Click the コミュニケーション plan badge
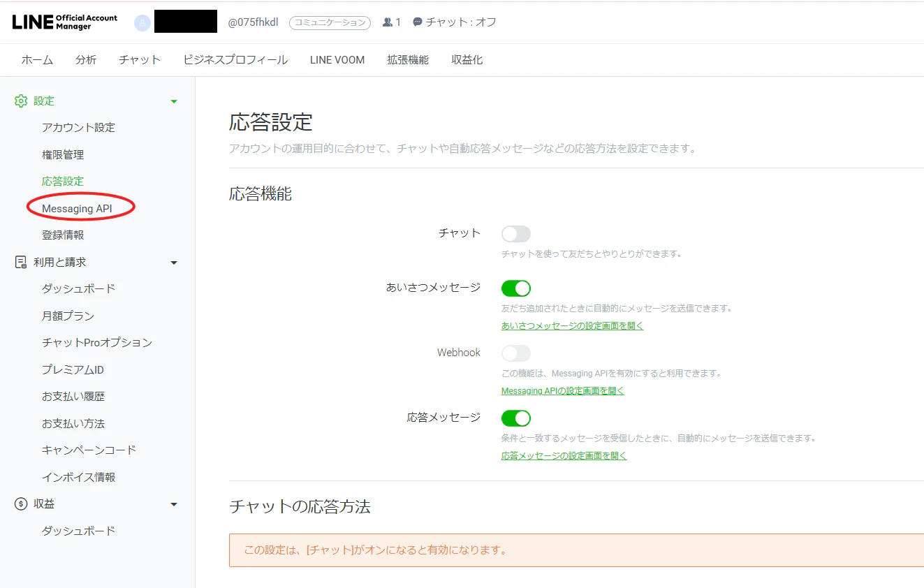 pos(330,22)
